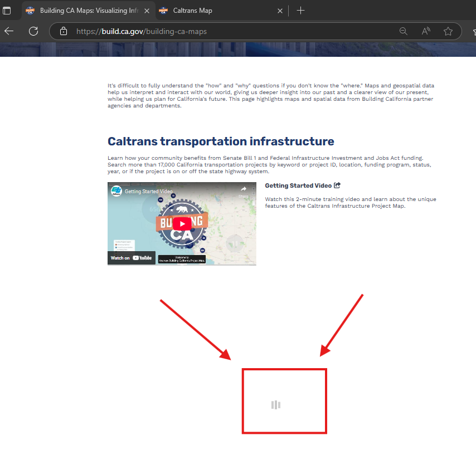476x460 pixels.
Task: Click the Caltrans channel logo on video
Action: click(116, 191)
